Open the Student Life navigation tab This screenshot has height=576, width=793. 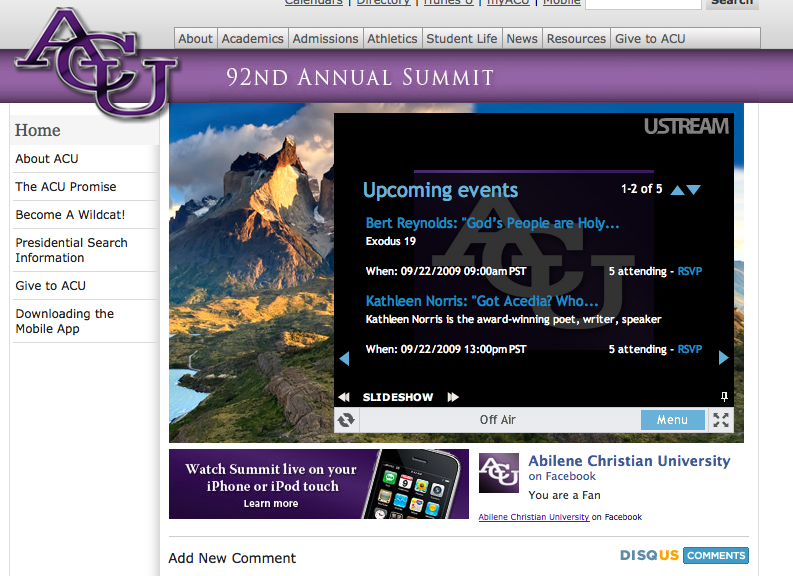tap(462, 39)
